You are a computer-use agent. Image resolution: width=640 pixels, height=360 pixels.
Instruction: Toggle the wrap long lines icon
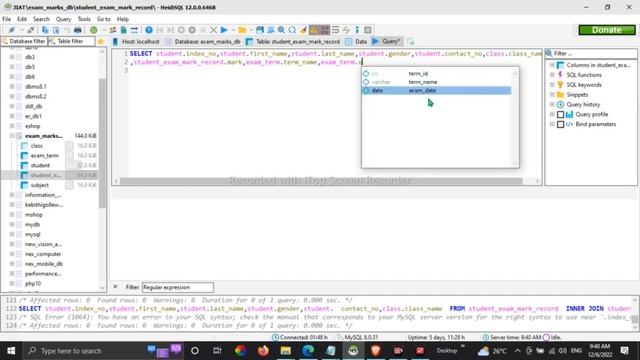pos(336,30)
